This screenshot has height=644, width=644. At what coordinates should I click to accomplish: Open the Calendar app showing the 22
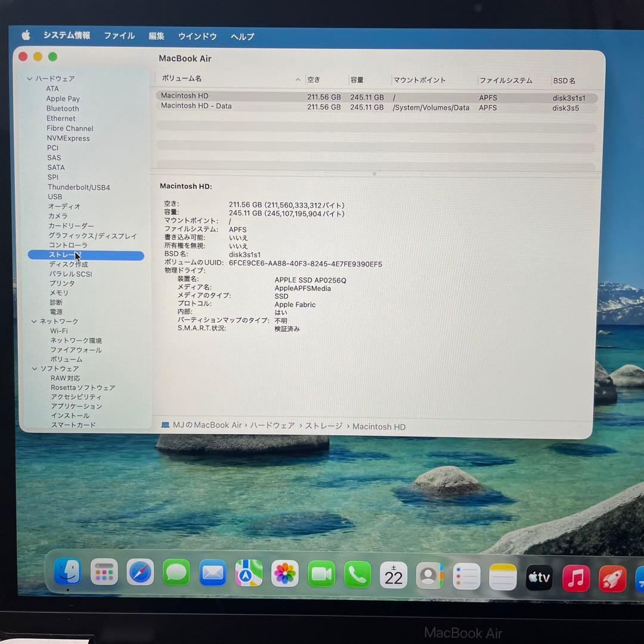tap(393, 574)
